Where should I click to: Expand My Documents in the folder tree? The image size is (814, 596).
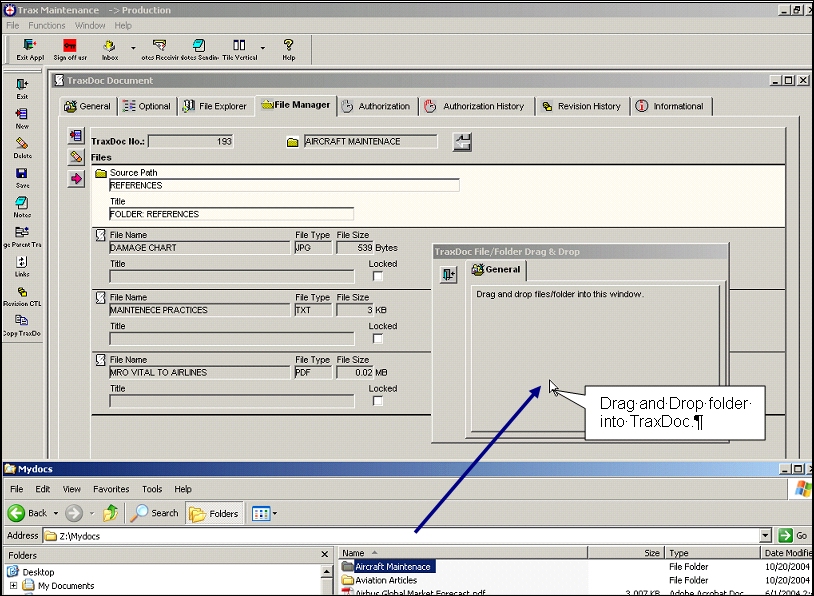tap(13, 586)
